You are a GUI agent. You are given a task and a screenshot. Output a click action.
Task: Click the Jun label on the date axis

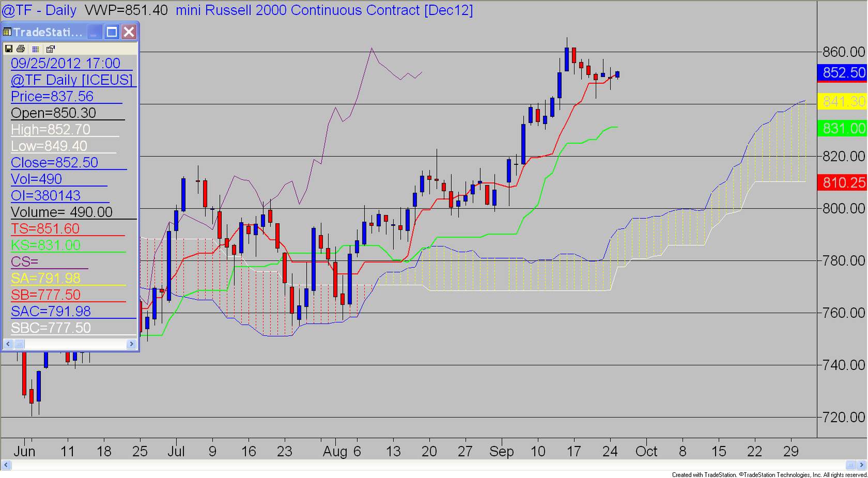tap(24, 452)
